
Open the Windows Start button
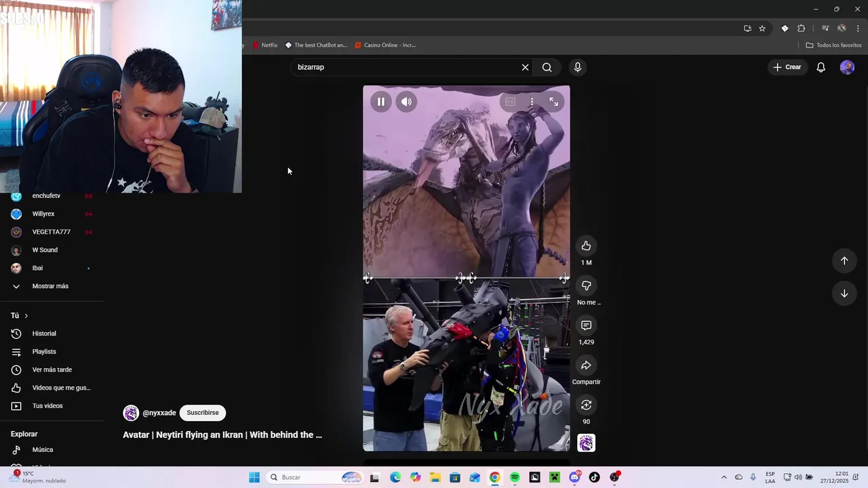(x=254, y=477)
